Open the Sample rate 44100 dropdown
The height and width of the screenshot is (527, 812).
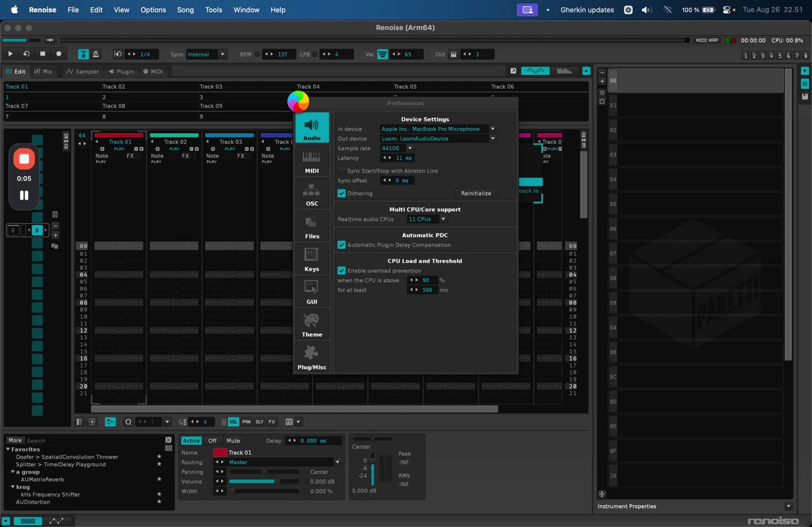(x=397, y=148)
